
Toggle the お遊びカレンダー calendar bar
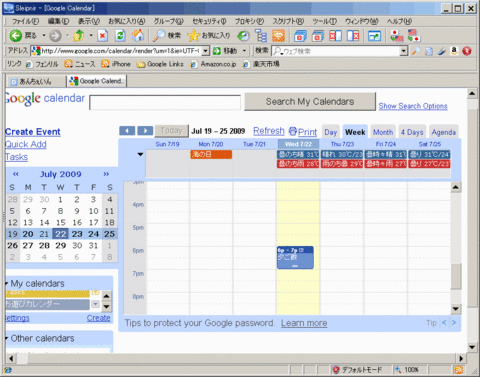click(x=48, y=304)
